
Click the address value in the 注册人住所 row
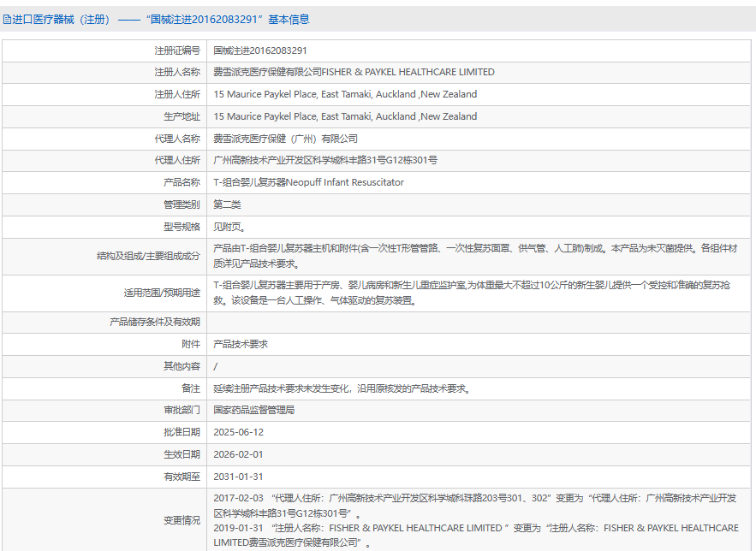point(345,94)
